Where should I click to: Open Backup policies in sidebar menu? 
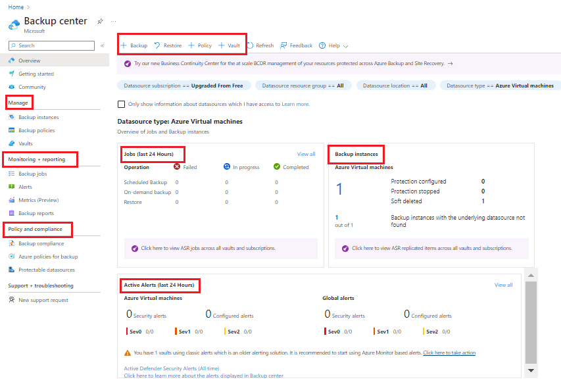point(36,130)
